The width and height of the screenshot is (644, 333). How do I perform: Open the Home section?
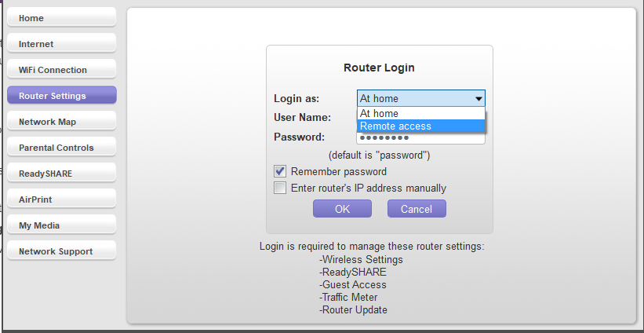pos(62,18)
